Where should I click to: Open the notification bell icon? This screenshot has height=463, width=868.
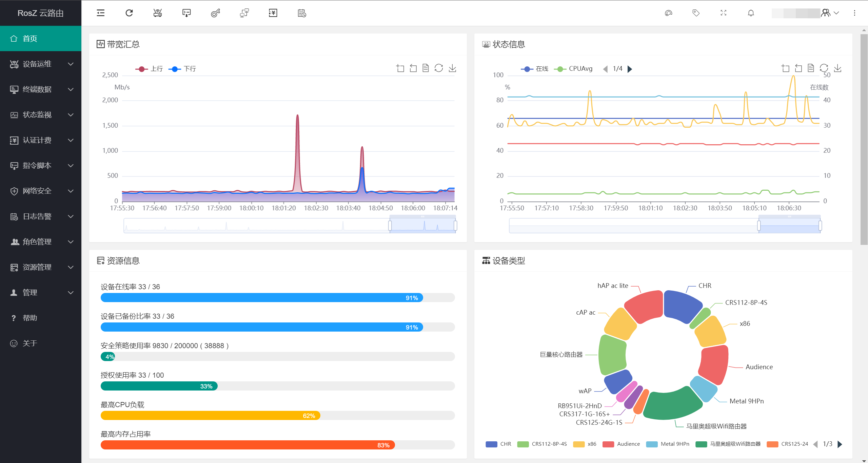pos(751,13)
